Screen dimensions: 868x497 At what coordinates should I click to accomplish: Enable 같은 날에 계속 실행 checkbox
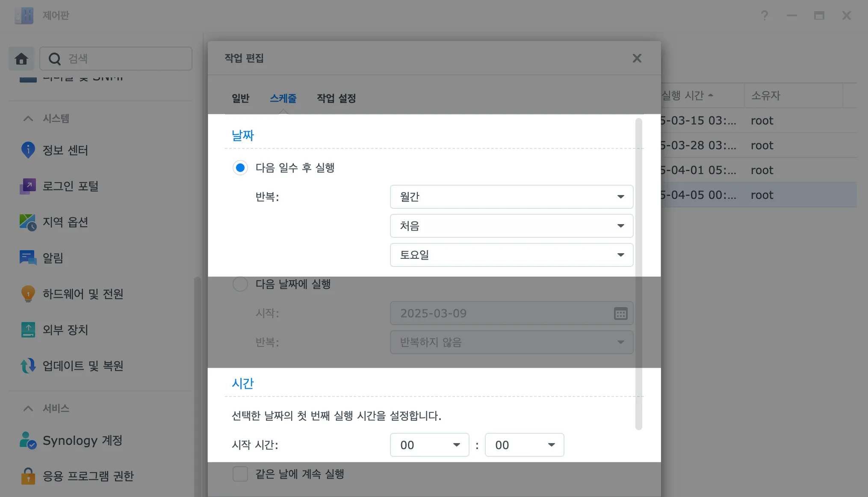tap(240, 474)
